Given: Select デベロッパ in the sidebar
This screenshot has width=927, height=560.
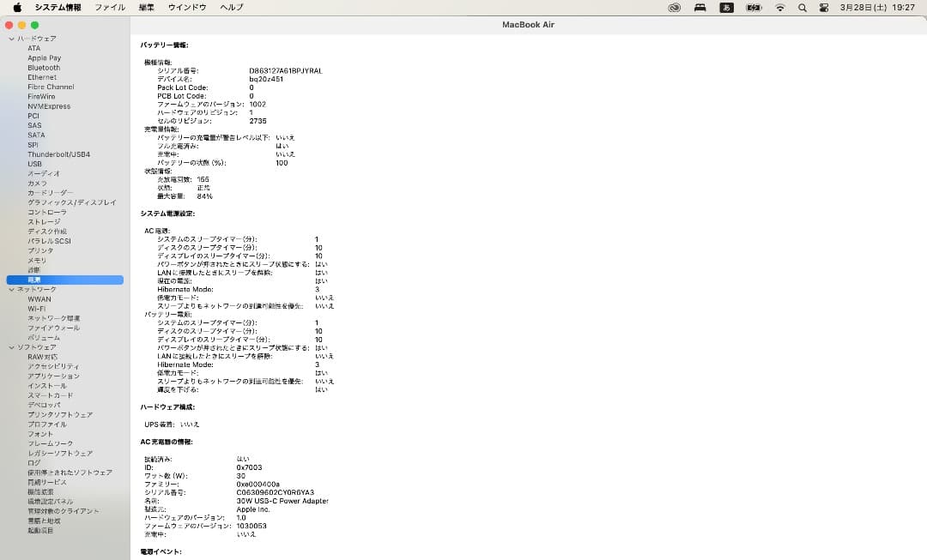Looking at the screenshot, I should (x=44, y=406).
